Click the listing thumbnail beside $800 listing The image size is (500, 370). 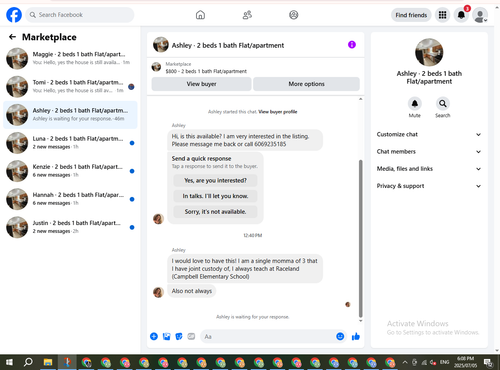pyautogui.click(x=156, y=67)
